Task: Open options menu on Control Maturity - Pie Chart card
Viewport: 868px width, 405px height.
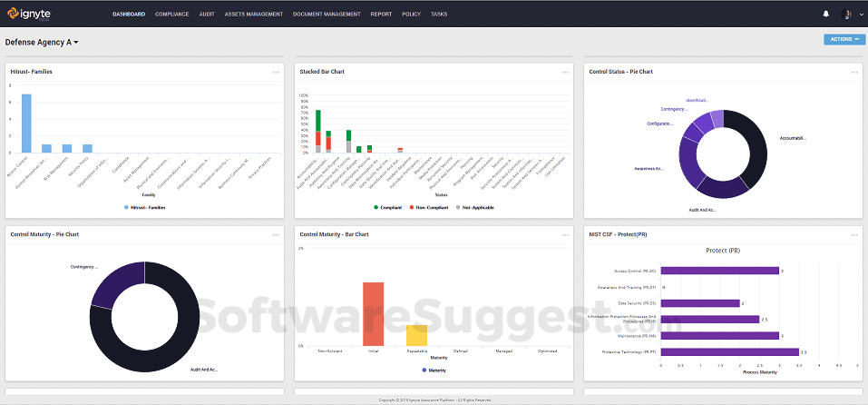Action: pyautogui.click(x=276, y=235)
